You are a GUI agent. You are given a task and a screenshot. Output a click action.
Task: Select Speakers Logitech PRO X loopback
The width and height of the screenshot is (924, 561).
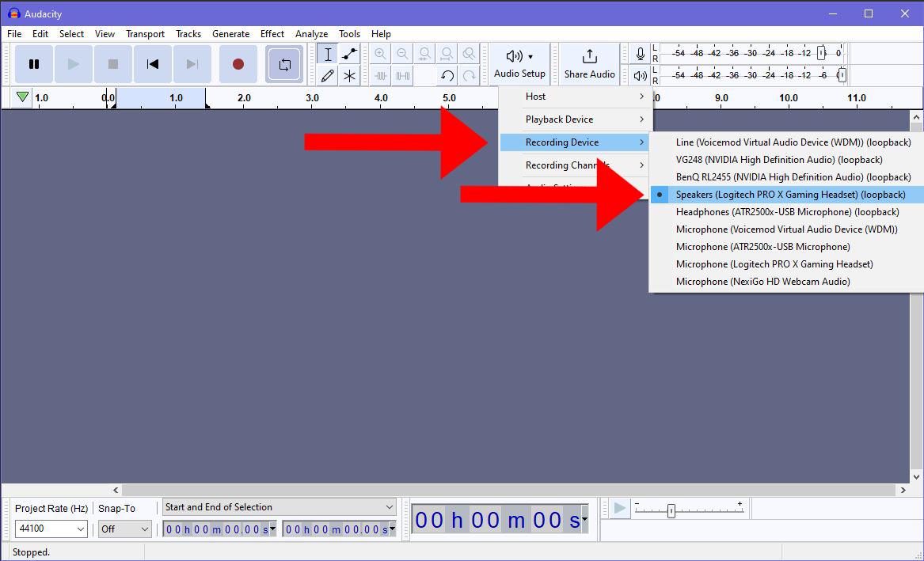(x=787, y=195)
